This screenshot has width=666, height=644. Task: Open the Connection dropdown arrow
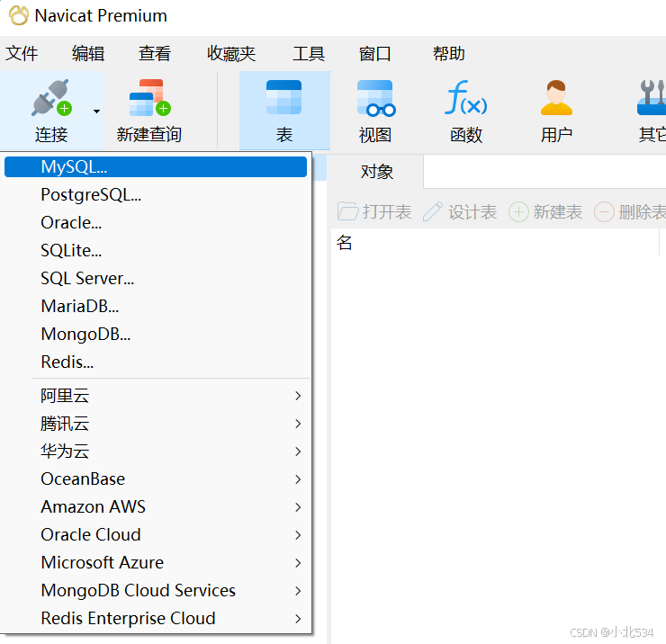[97, 112]
